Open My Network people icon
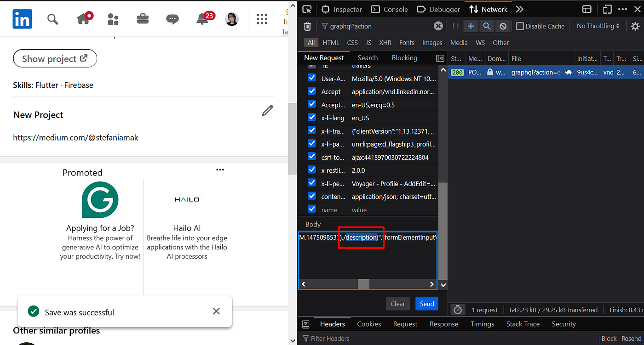The width and height of the screenshot is (644, 345). click(x=113, y=19)
